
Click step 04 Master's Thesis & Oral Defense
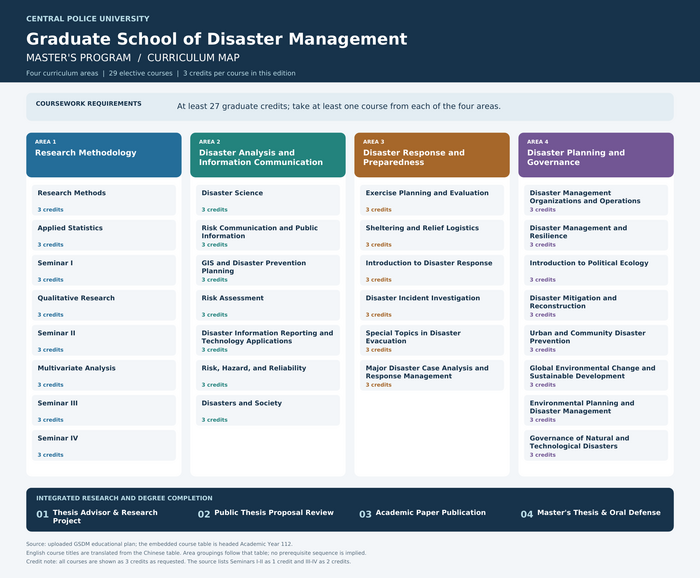point(591,513)
